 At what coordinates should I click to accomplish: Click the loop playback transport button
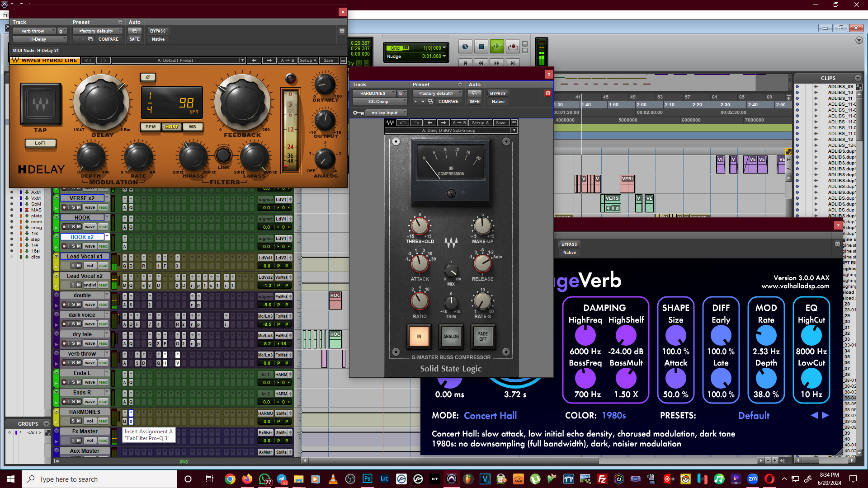point(497,47)
